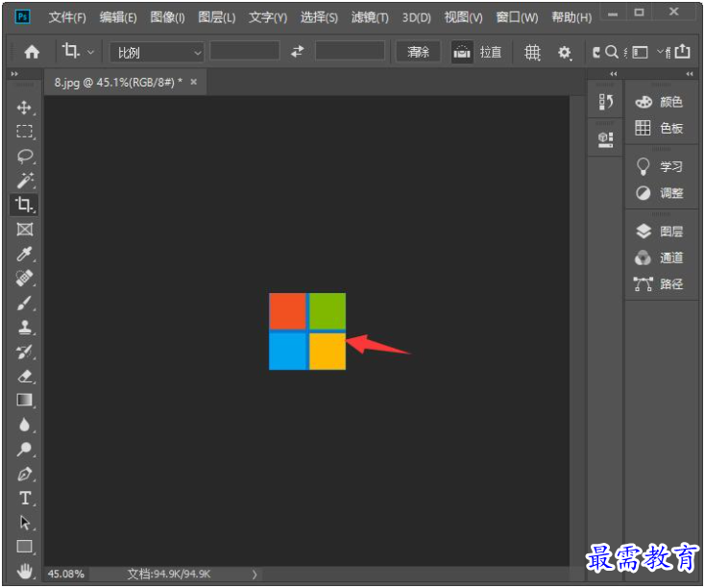
Task: Select the Path Selection tool
Action: click(x=24, y=523)
